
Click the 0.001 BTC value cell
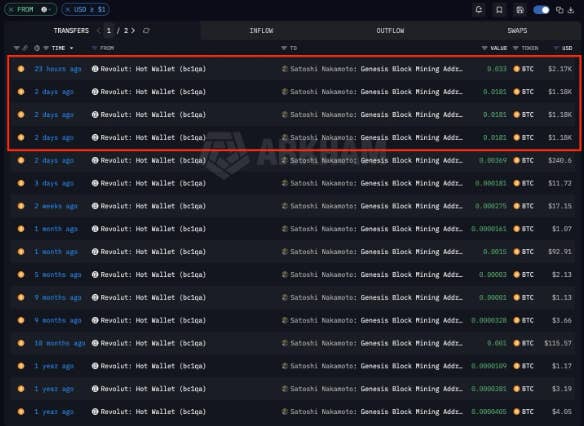497,343
